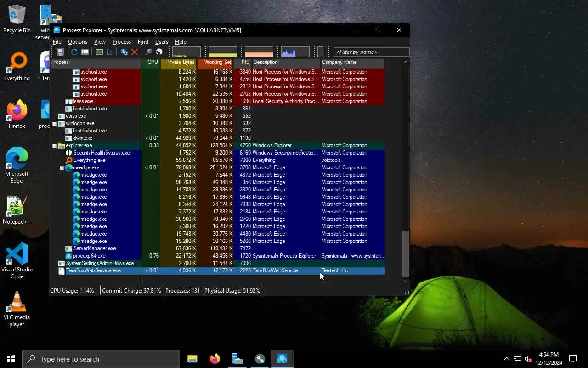Select the csrss.exe process row
Image resolution: width=588 pixels, height=368 pixels.
point(217,116)
